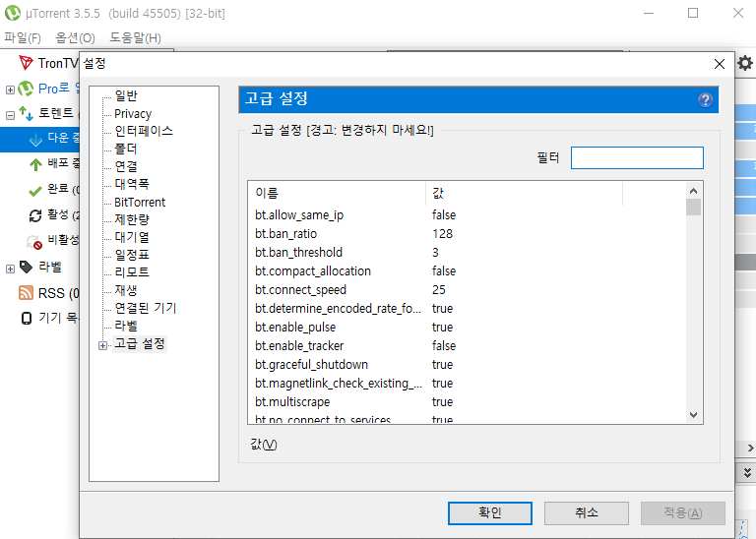
Task: Select the 비활성 inactive icon
Action: pos(34,242)
